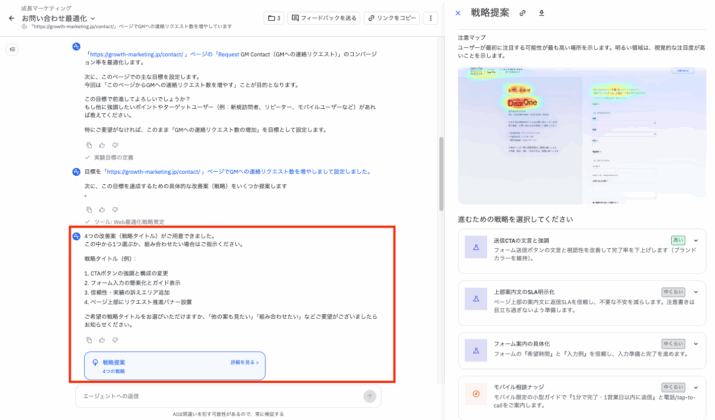Click the download icon in 戦略提案 header
715x420 pixels.
pyautogui.click(x=541, y=13)
